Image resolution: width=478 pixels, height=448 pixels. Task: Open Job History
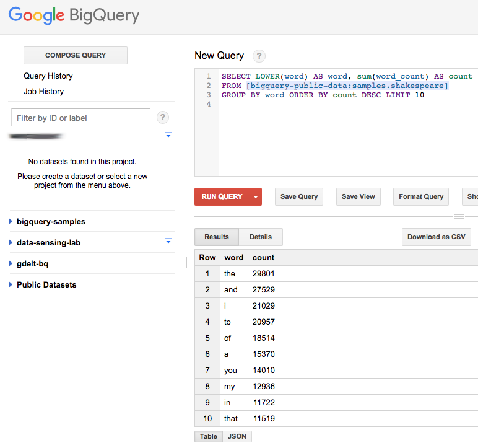coord(43,92)
